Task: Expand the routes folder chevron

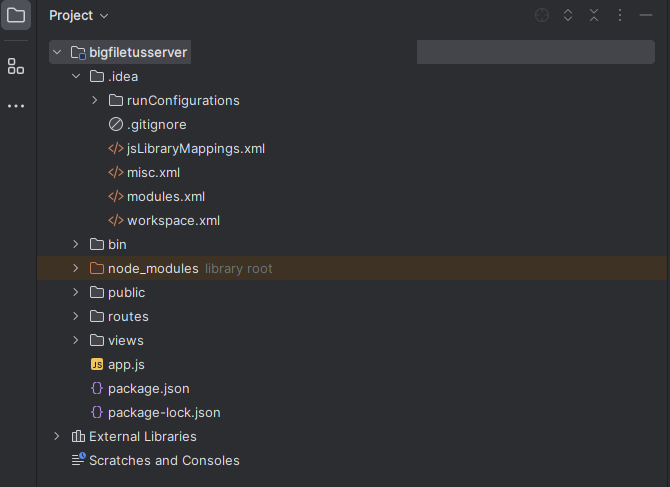Action: click(x=76, y=316)
